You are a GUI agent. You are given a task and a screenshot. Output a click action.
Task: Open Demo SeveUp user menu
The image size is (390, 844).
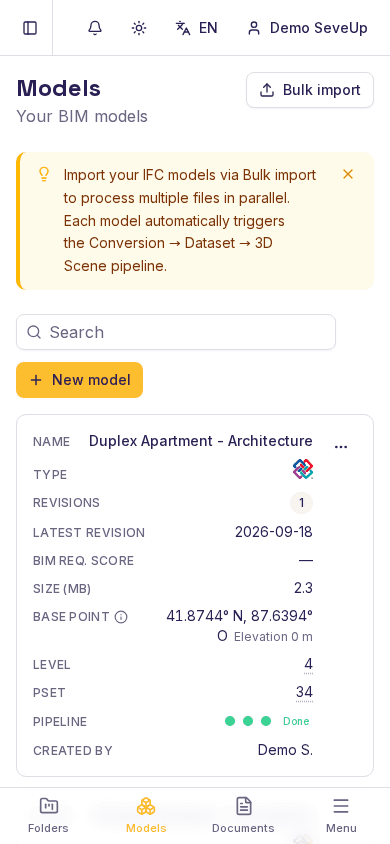307,28
